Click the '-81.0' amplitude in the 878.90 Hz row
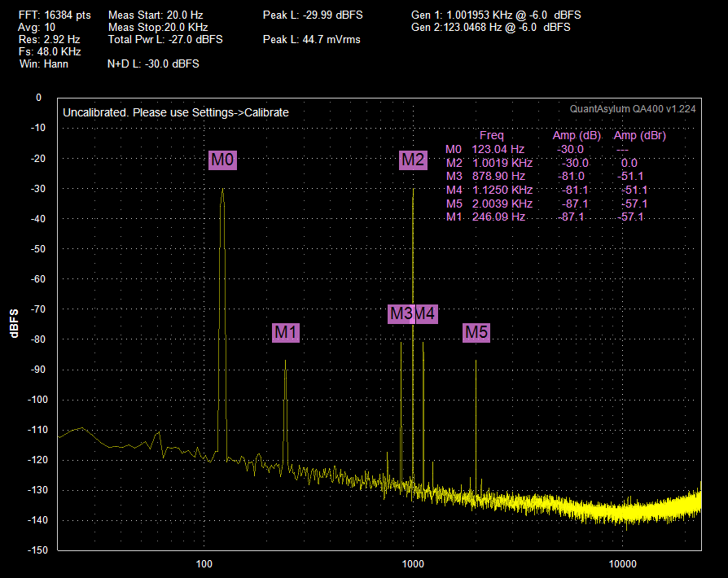Image resolution: width=728 pixels, height=578 pixels. point(571,176)
